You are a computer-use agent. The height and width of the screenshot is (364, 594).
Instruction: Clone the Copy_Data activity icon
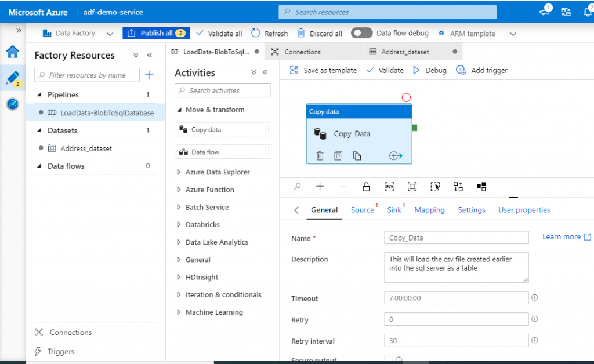[x=357, y=155]
